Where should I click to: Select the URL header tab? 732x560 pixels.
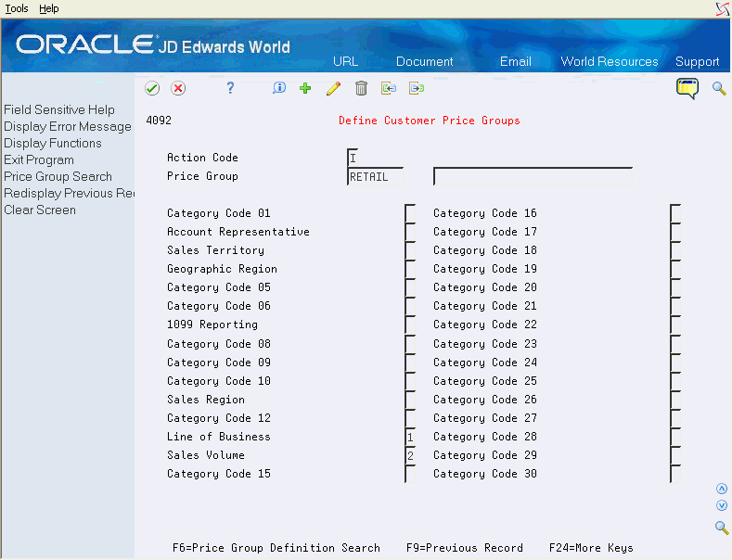click(x=345, y=61)
